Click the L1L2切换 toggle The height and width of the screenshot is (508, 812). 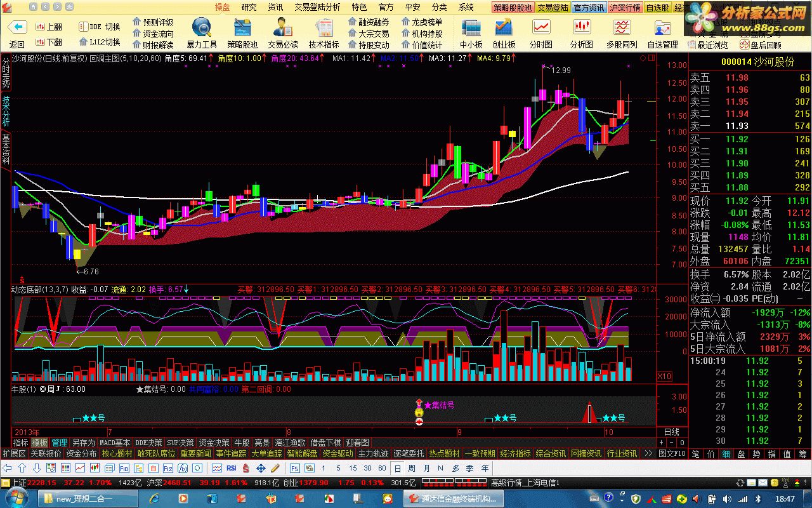[x=100, y=42]
